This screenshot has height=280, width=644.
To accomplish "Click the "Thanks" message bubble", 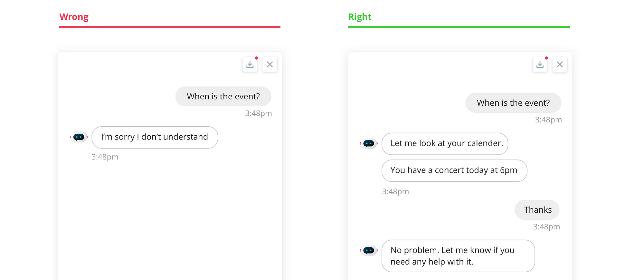I will (x=537, y=210).
